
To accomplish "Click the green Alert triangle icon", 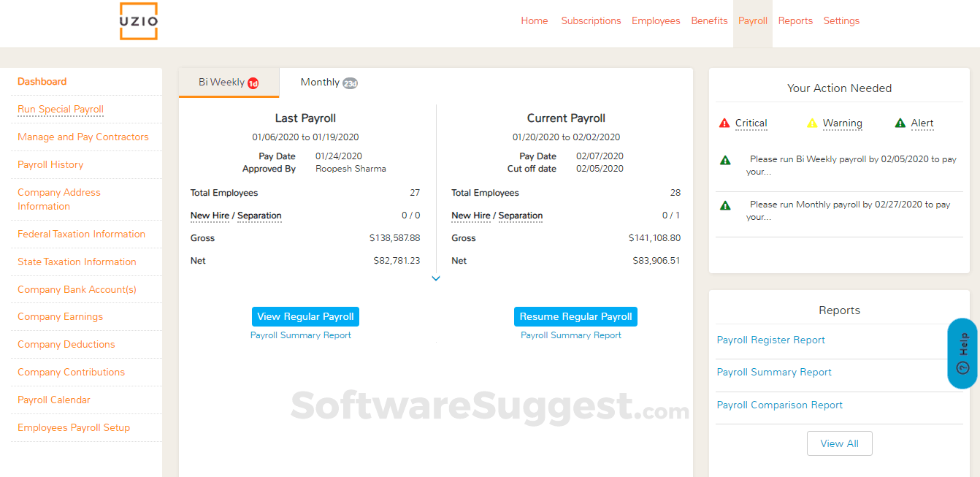I will 900,123.
